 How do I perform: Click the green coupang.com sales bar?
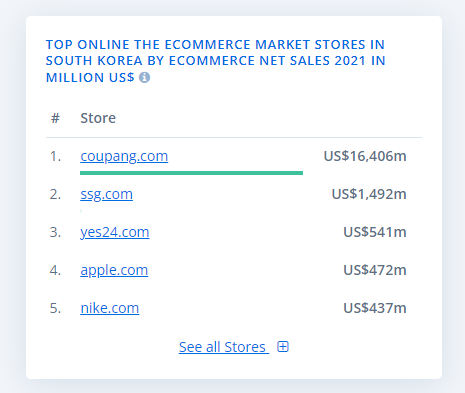[191, 173]
